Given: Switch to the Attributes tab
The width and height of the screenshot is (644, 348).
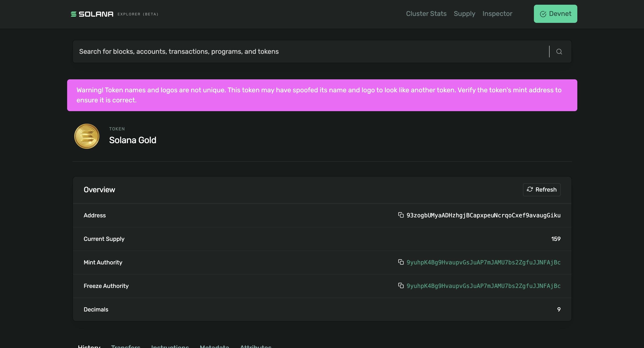Looking at the screenshot, I should pos(256,346).
